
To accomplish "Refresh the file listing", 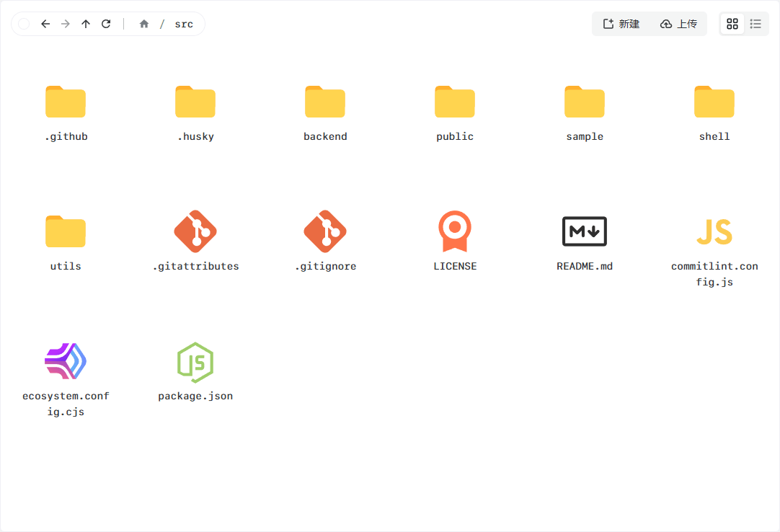I will coord(106,24).
